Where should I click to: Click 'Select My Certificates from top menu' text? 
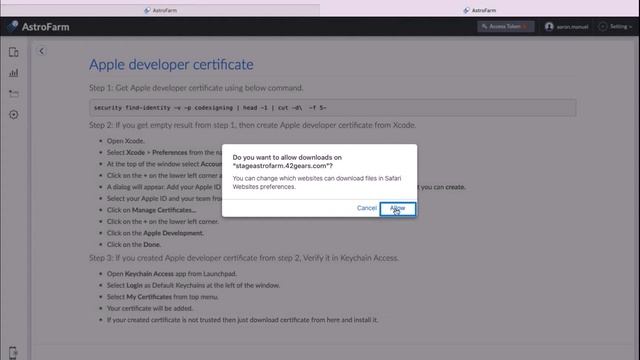162,297
